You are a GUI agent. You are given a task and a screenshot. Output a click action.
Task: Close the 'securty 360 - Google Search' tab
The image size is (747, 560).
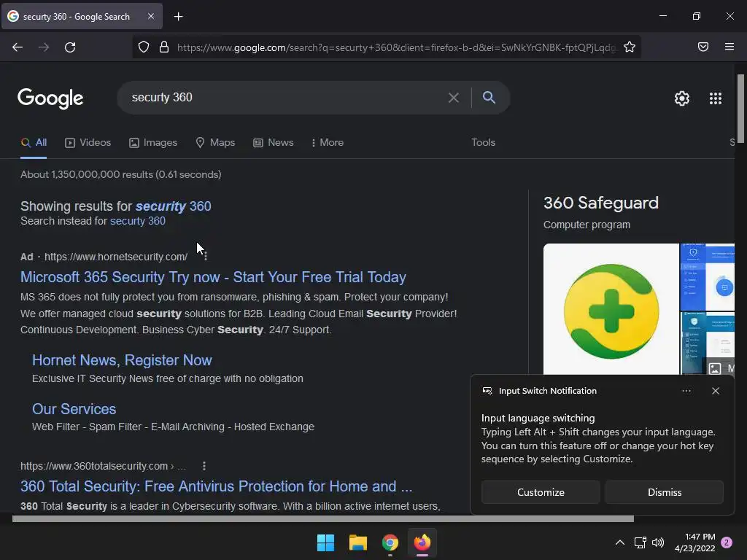[x=150, y=16]
